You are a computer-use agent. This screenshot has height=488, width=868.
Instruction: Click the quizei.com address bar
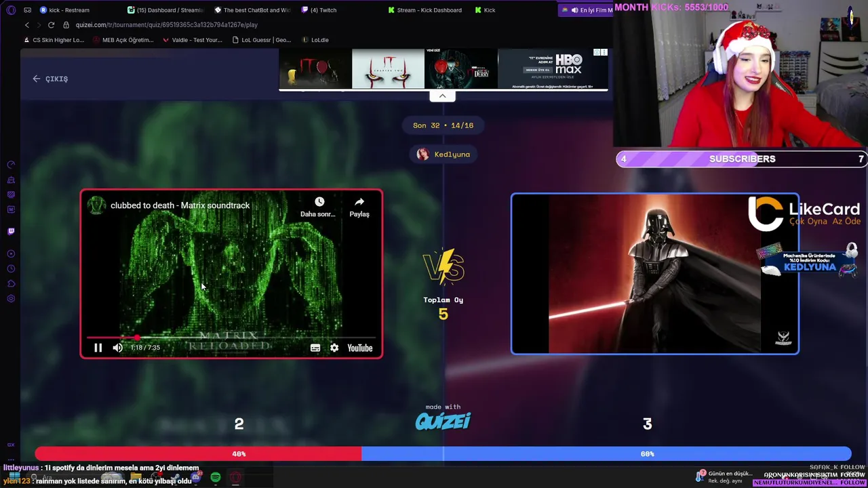point(166,25)
